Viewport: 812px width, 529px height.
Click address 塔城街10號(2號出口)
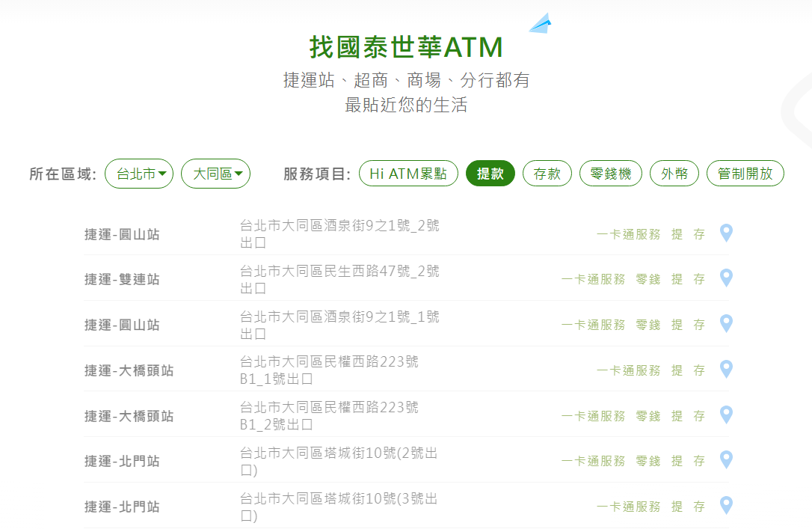(339, 461)
